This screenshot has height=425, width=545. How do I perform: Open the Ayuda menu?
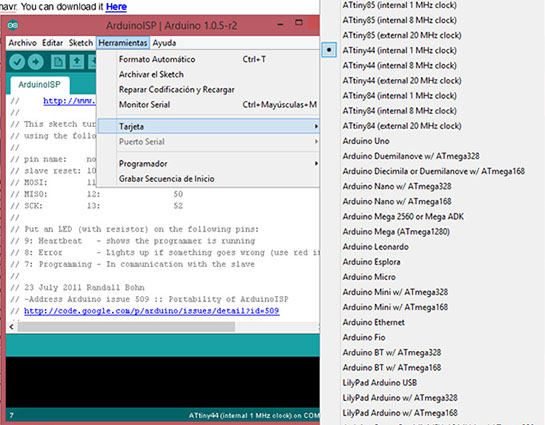tap(164, 43)
